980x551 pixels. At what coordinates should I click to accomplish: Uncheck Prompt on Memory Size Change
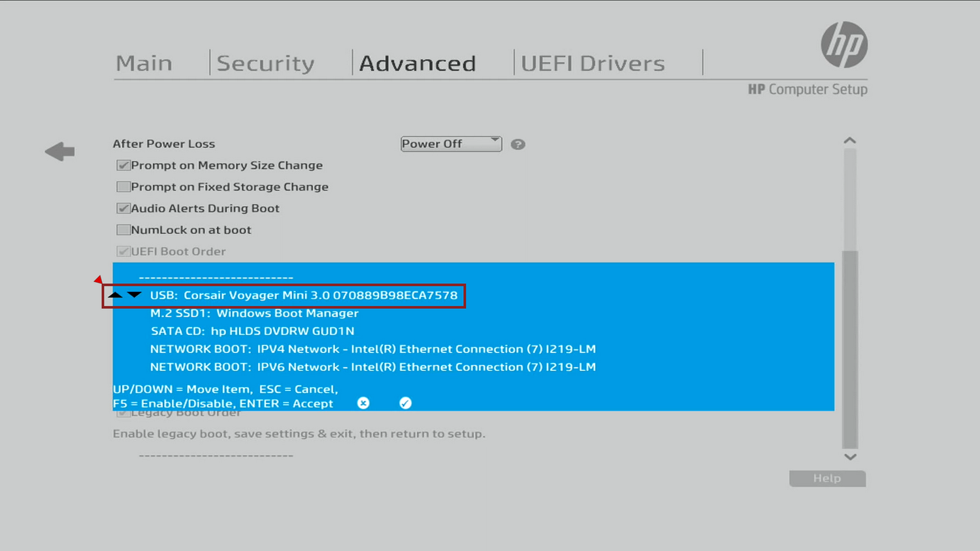point(123,165)
